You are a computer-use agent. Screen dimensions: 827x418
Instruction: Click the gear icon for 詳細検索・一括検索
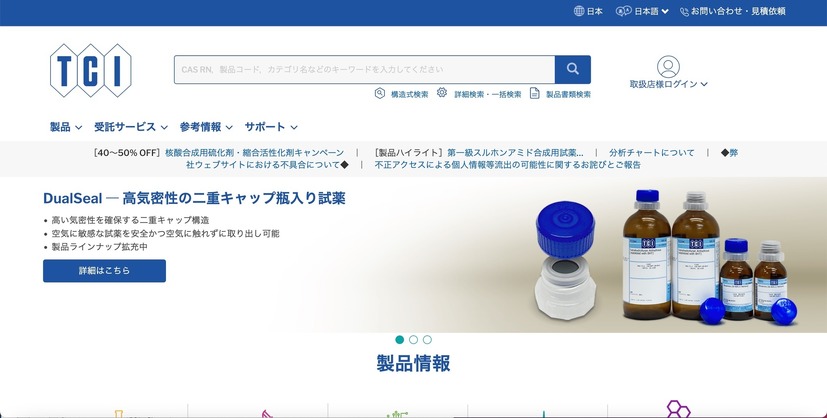click(x=442, y=93)
